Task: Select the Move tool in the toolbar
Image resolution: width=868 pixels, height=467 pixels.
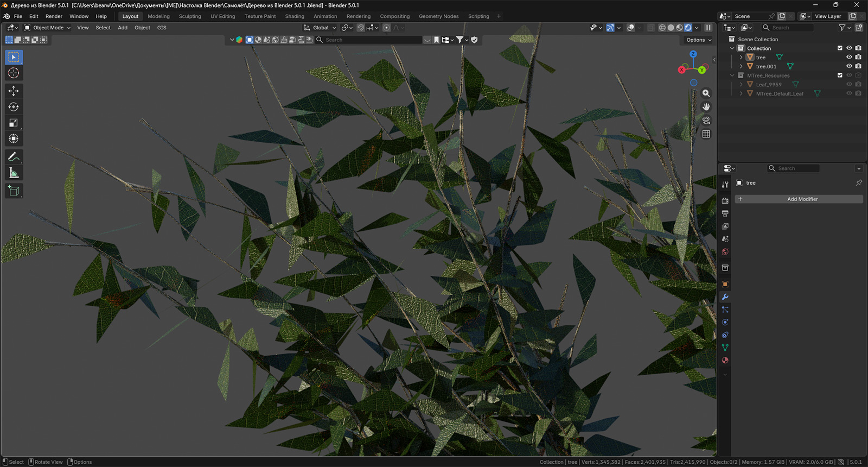Action: 14,91
